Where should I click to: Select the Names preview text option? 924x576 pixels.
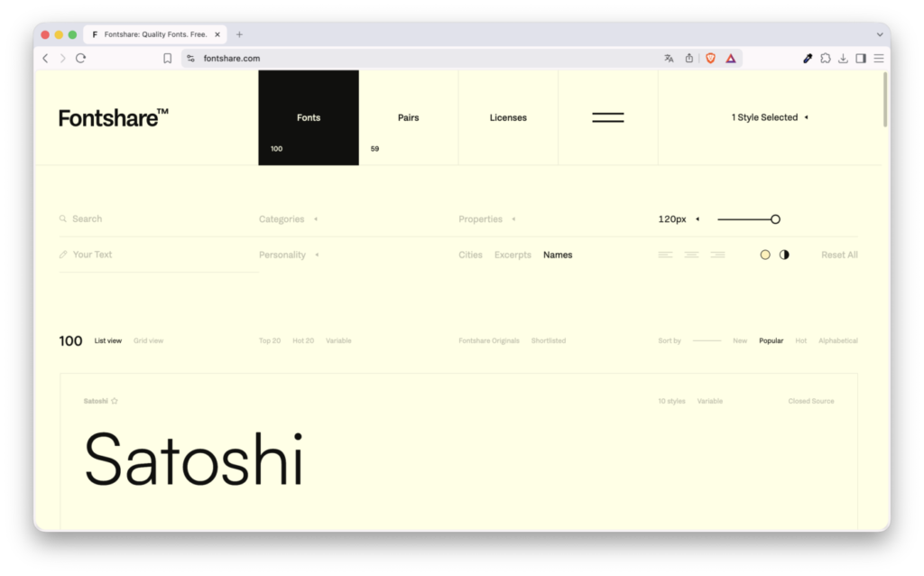tap(558, 255)
